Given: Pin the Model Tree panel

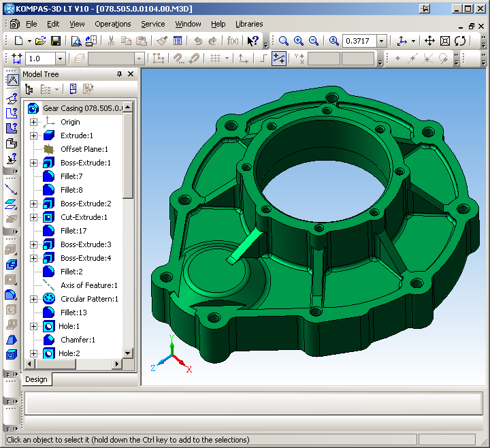Looking at the screenshot, I should point(120,74).
